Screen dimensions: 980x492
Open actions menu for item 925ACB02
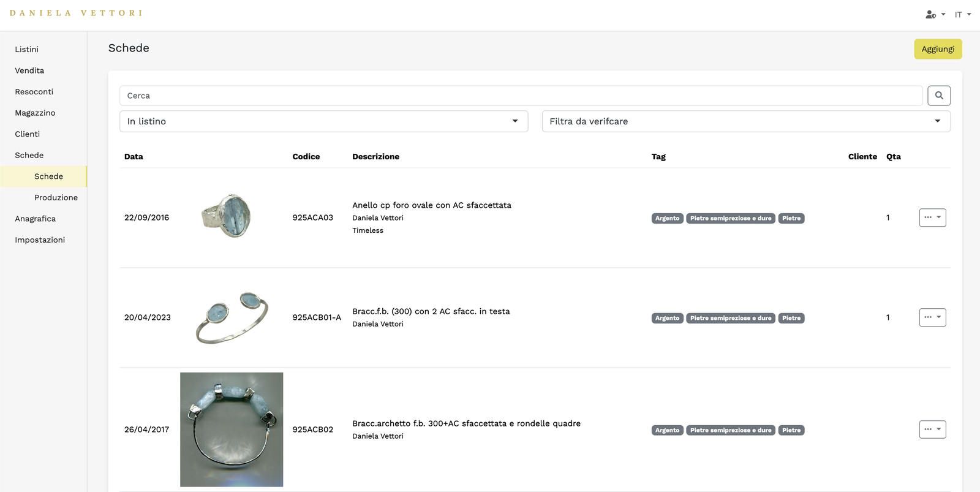[x=932, y=430]
